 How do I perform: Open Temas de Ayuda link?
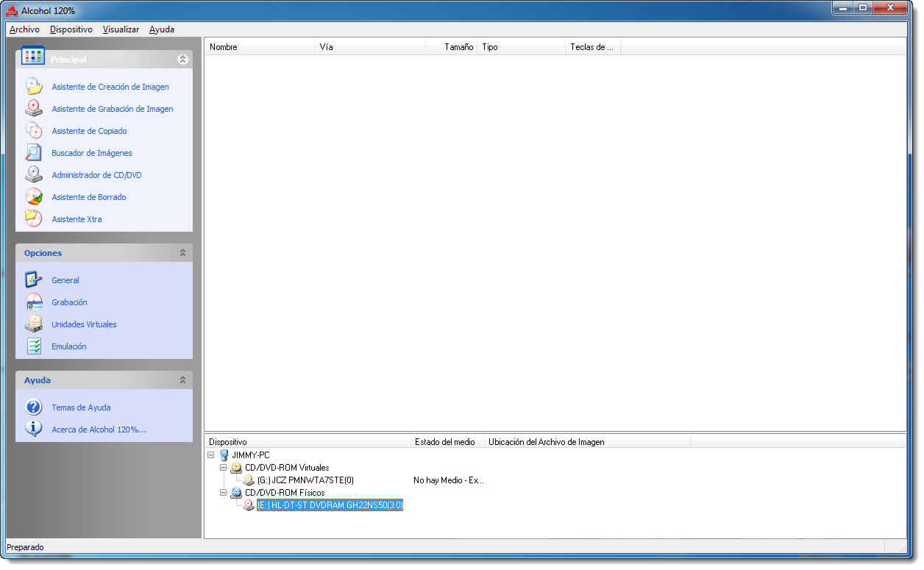[81, 407]
